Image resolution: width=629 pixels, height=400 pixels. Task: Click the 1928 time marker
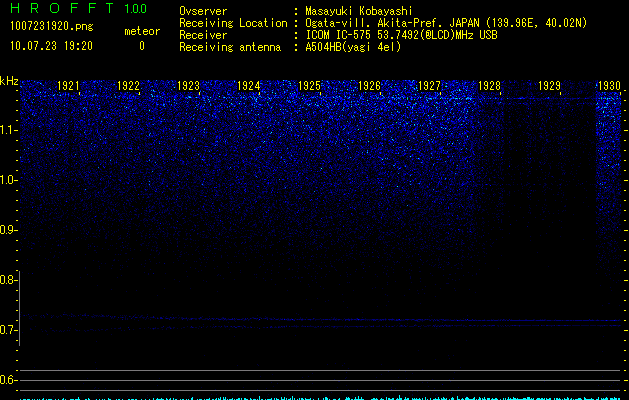(489, 86)
